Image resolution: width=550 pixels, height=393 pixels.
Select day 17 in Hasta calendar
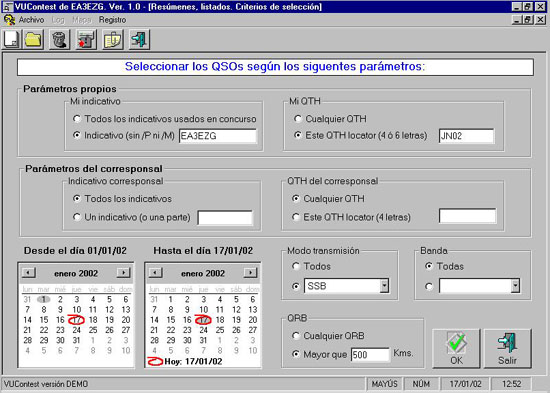tap(203, 320)
